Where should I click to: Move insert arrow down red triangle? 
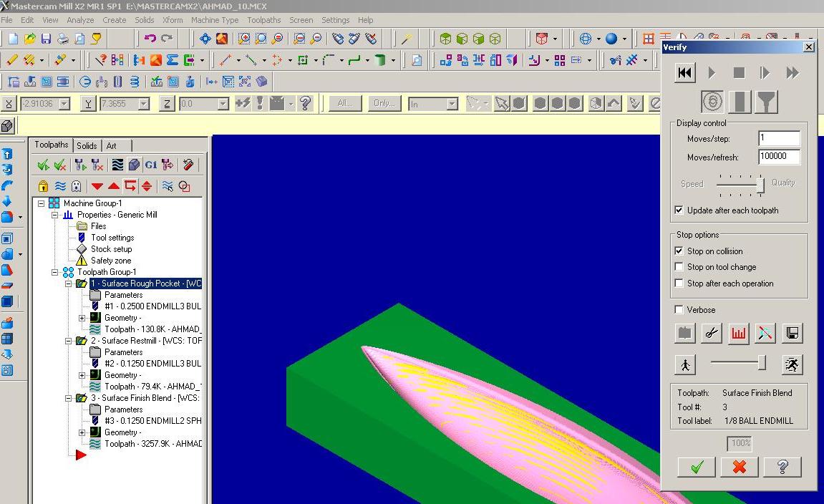97,186
